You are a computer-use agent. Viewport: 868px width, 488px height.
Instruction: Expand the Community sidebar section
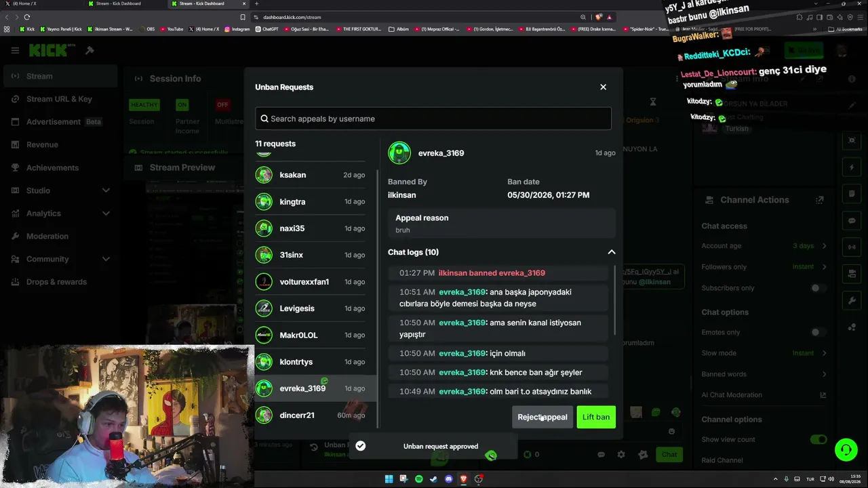[x=59, y=259]
